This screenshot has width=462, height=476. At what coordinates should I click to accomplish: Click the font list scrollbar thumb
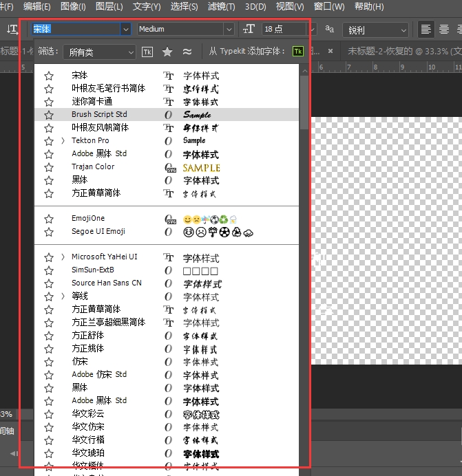304,103
